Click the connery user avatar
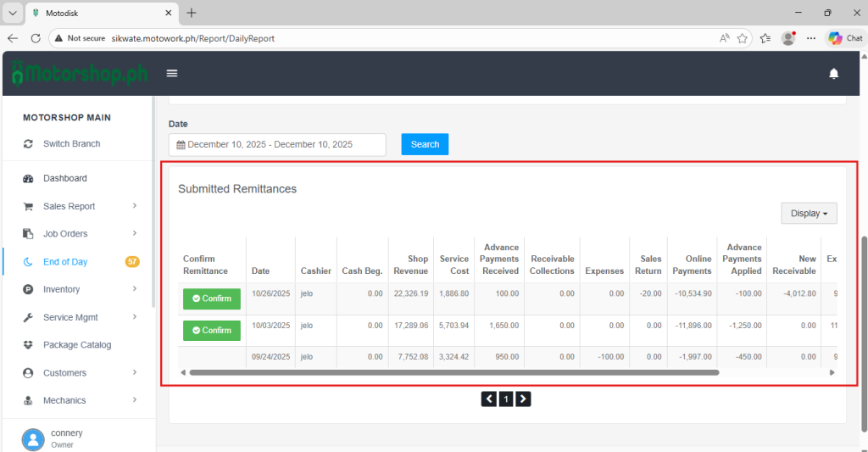This screenshot has width=868, height=452. [33, 438]
